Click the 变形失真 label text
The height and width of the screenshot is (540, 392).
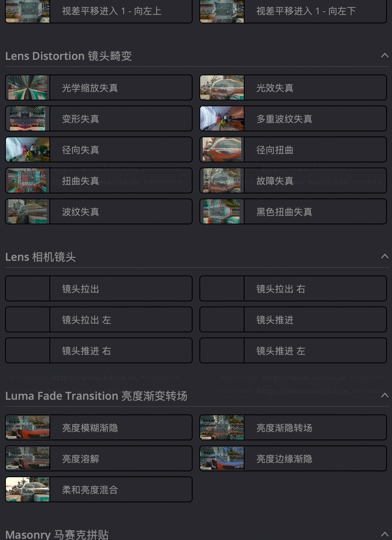(80, 119)
